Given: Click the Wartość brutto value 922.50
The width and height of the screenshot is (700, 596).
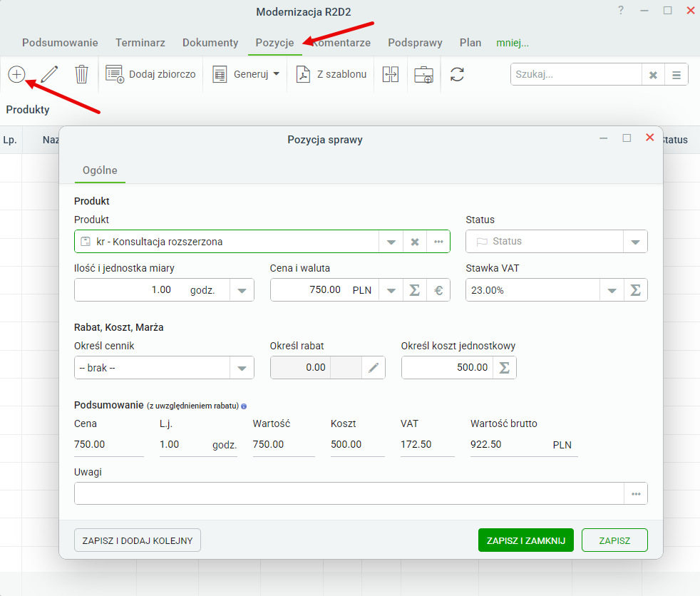Looking at the screenshot, I should coord(485,444).
